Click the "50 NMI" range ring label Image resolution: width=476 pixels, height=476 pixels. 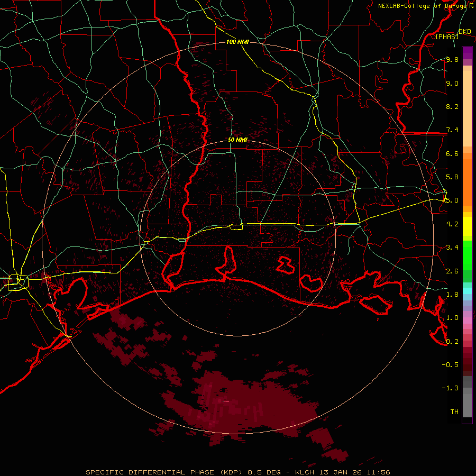tap(237, 140)
